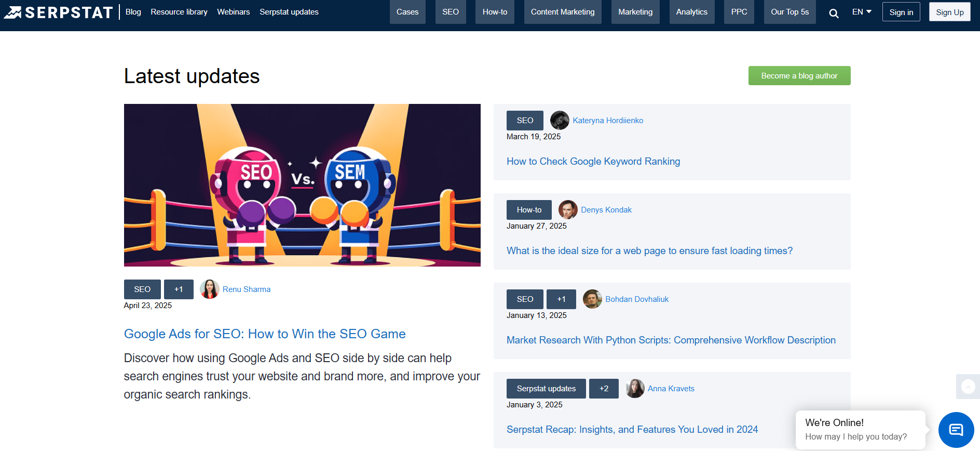This screenshot has width=980, height=451.
Task: Open Anna Kravets author link
Action: coord(671,389)
